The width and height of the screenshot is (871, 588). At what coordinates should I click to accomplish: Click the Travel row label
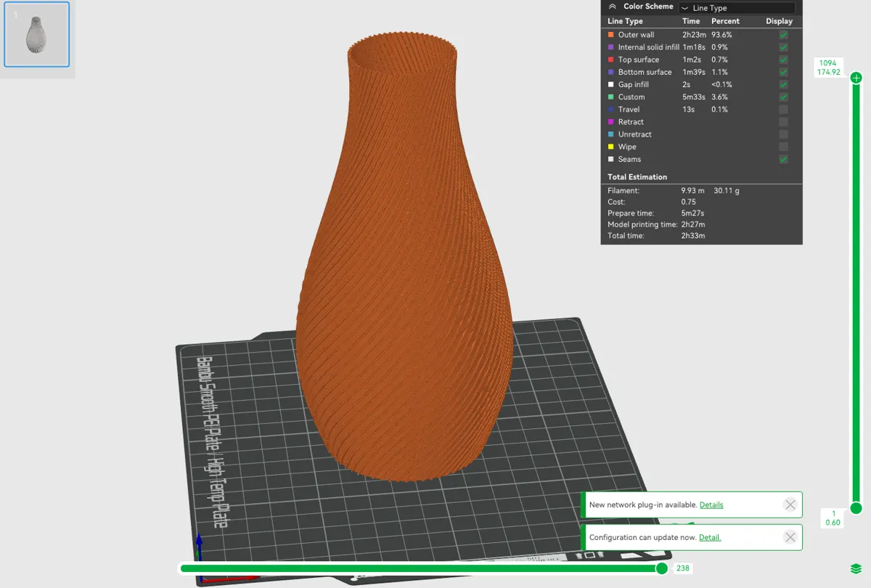coord(629,110)
